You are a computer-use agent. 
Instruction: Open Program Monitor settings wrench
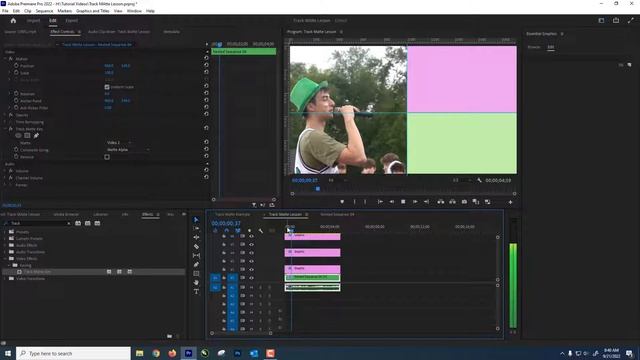[479, 180]
